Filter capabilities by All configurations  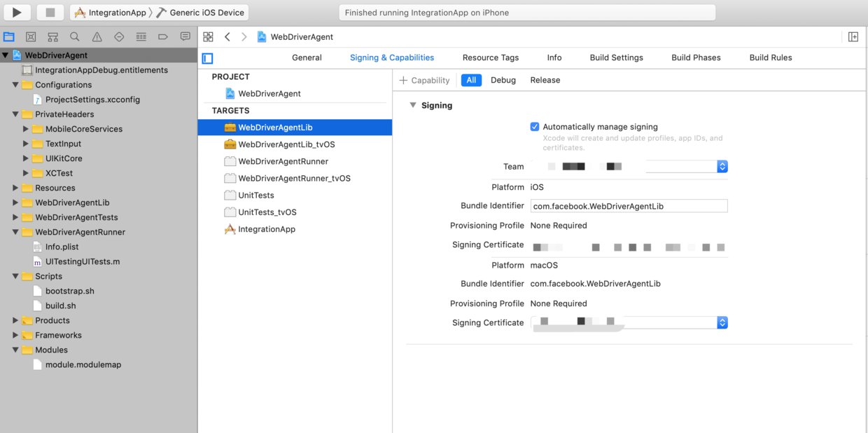click(x=471, y=80)
